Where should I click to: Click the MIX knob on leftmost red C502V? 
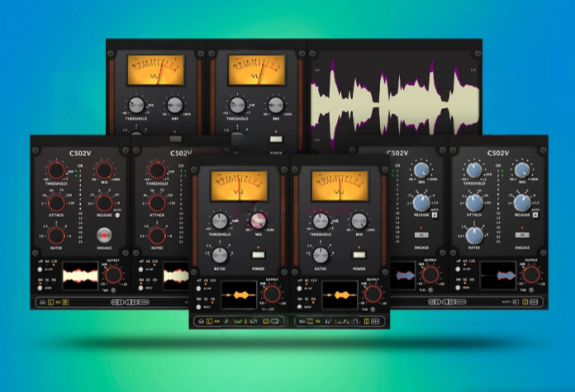point(104,170)
